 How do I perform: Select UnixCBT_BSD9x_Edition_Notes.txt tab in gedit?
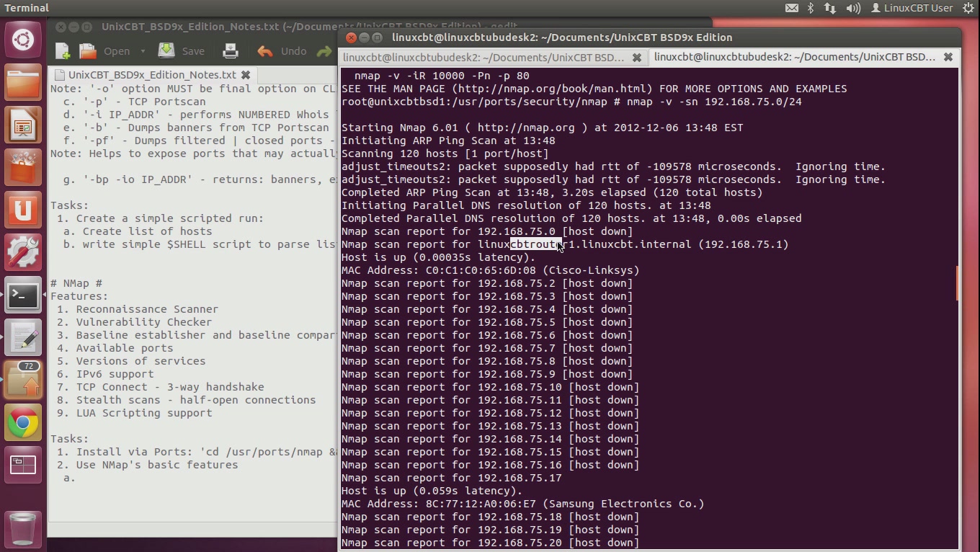tap(152, 75)
